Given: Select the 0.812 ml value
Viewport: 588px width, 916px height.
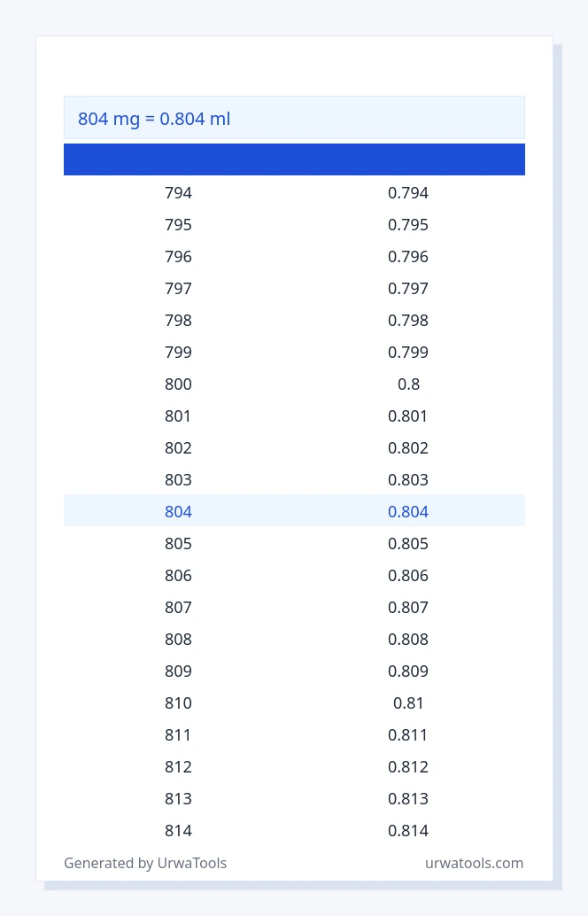Looking at the screenshot, I should pyautogui.click(x=408, y=767).
